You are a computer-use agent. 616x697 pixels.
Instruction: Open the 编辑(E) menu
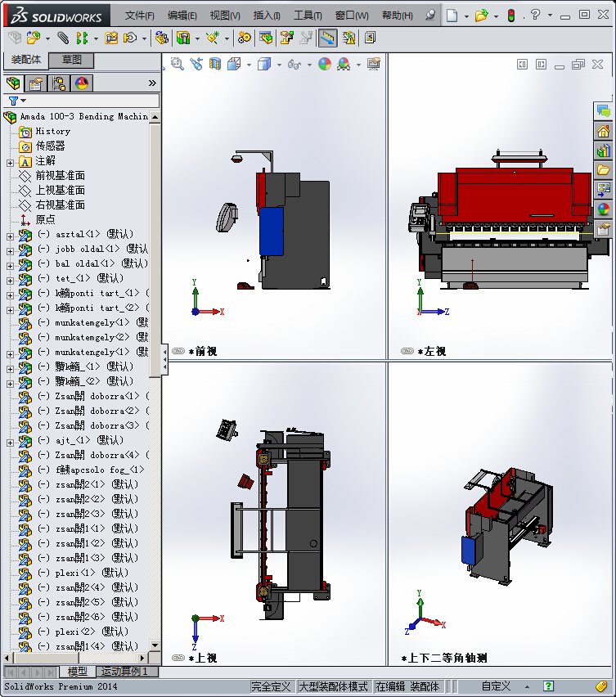pyautogui.click(x=182, y=16)
